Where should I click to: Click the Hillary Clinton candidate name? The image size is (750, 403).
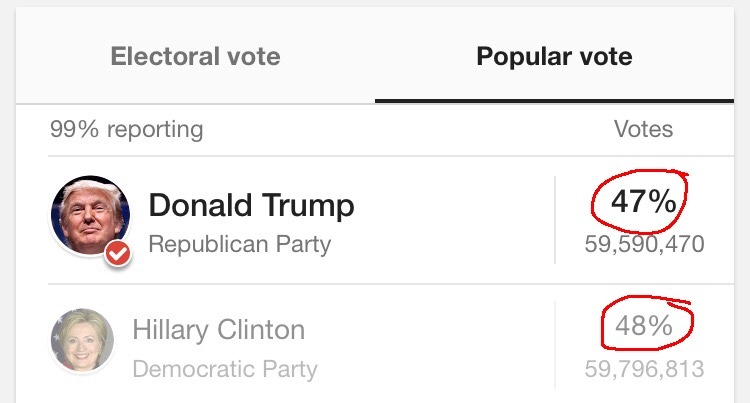pyautogui.click(x=218, y=330)
